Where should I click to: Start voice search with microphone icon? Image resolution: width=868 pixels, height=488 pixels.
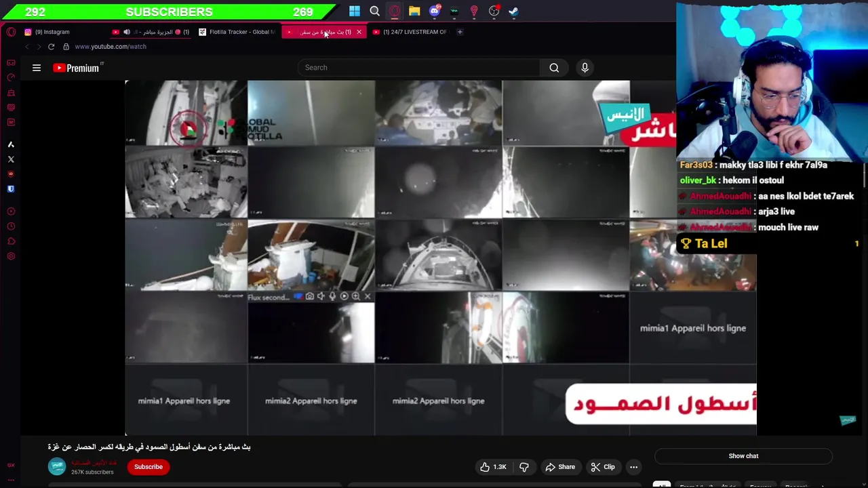click(585, 67)
